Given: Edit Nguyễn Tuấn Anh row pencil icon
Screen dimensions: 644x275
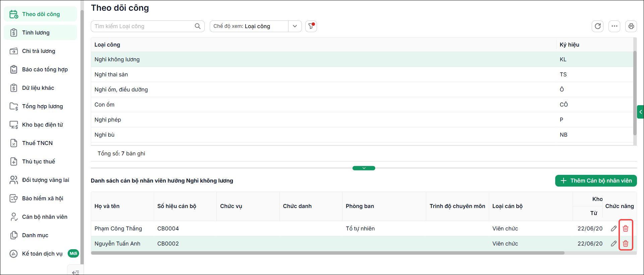Looking at the screenshot, I should pyautogui.click(x=614, y=244).
